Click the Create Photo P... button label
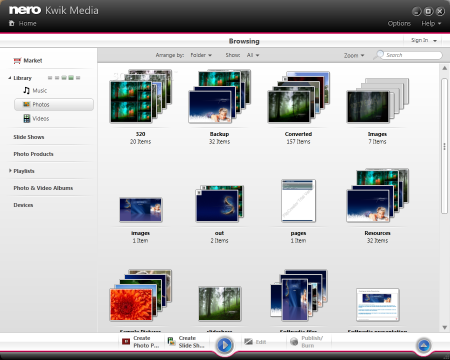 click(x=146, y=342)
